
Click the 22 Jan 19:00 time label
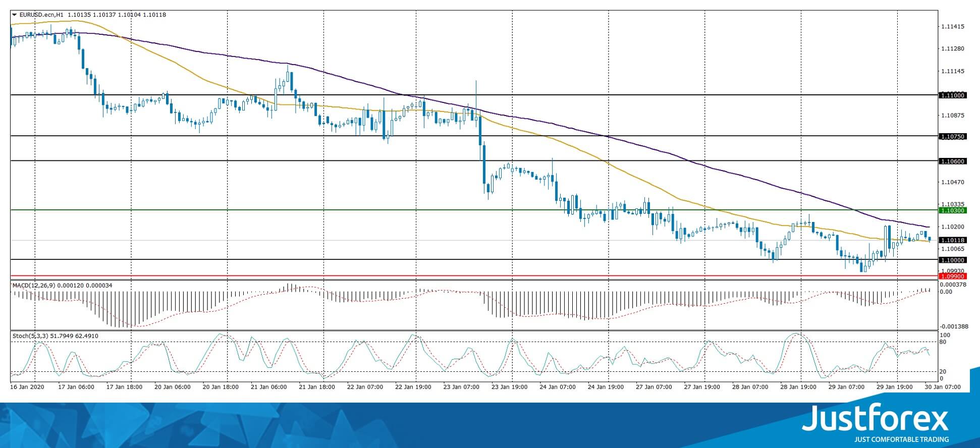point(413,387)
